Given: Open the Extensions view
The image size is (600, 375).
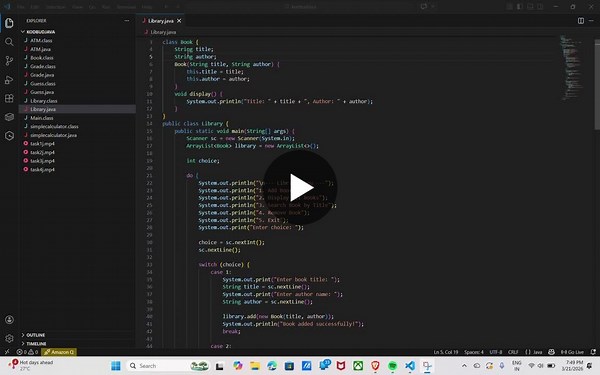Looking at the screenshot, I should (x=9, y=98).
